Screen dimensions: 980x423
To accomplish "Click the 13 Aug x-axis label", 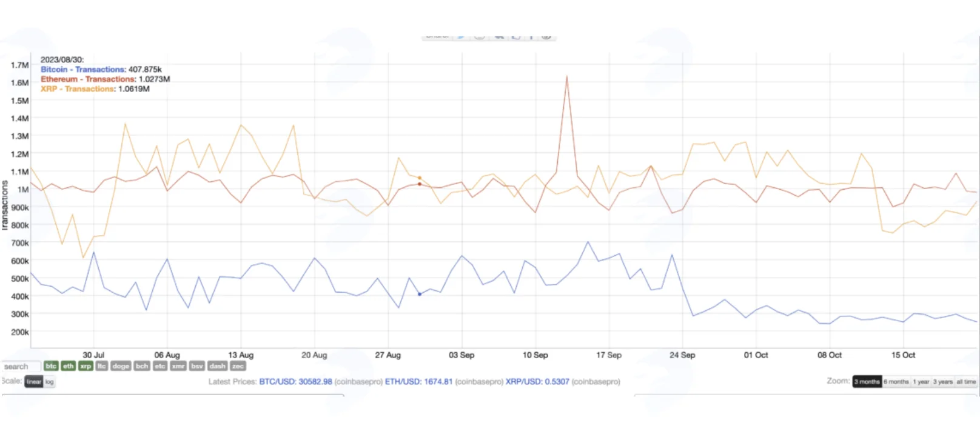I will pos(241,355).
